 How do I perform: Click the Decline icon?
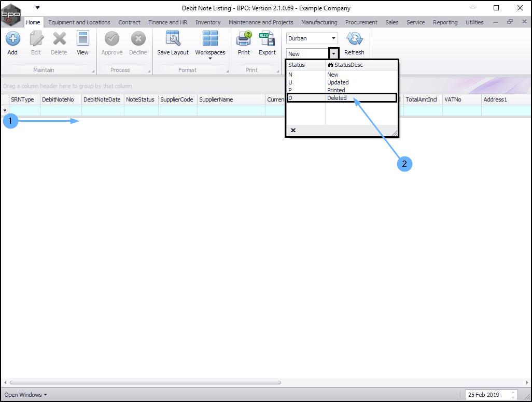138,39
